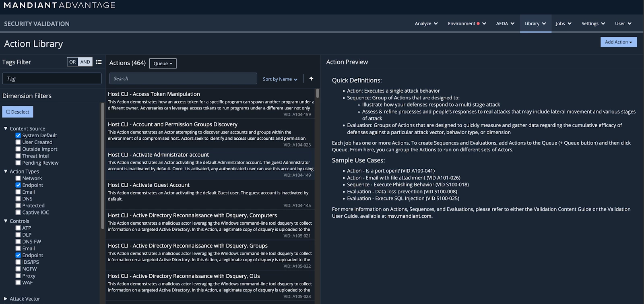Select Host CLI - Activate Guest Account

[x=211, y=194]
